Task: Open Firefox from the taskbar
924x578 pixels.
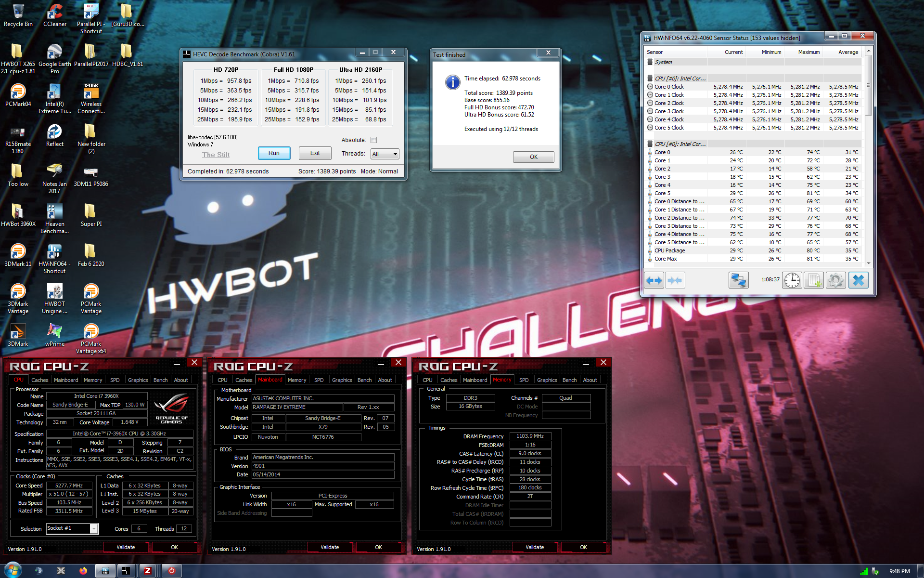Action: 83,571
